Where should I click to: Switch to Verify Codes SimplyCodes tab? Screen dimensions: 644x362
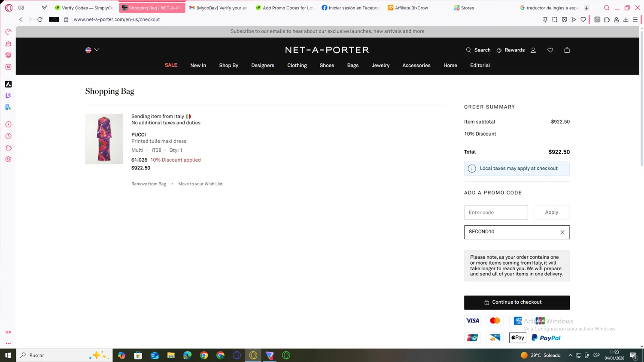click(85, 8)
